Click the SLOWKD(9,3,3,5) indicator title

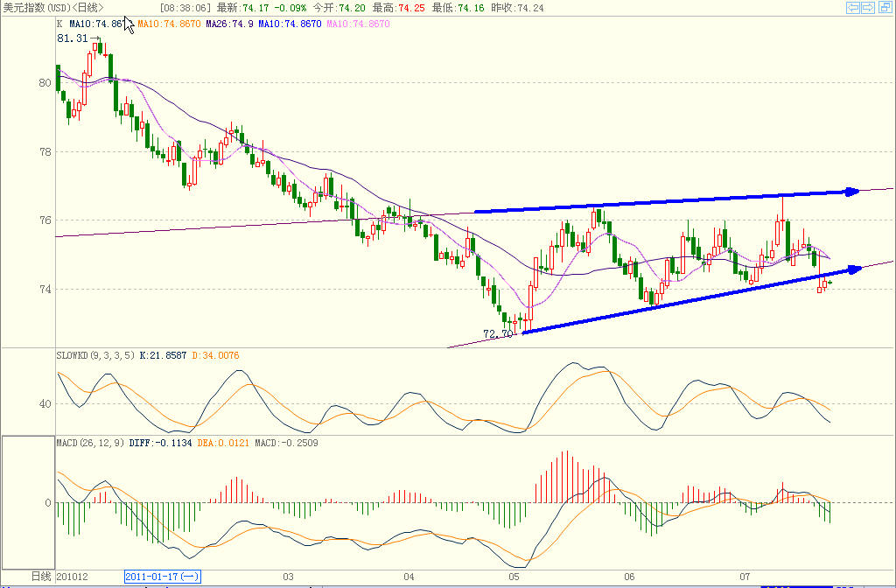click(95, 355)
